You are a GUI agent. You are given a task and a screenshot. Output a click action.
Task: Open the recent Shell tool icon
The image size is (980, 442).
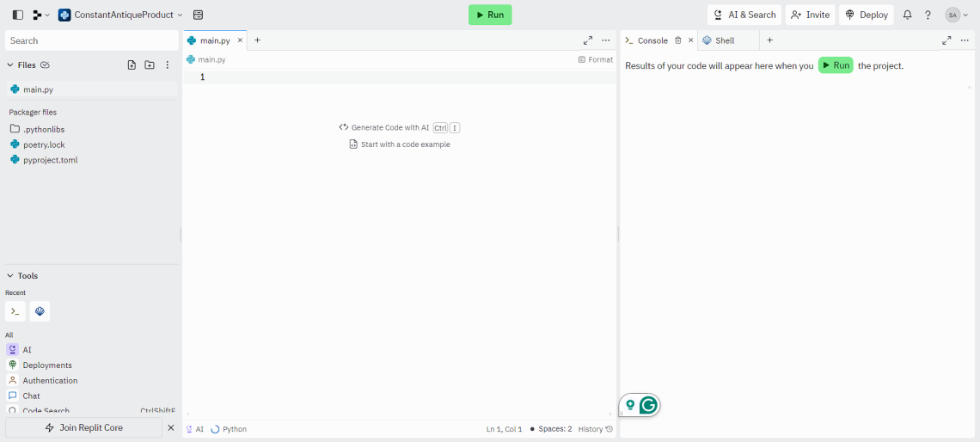40,311
